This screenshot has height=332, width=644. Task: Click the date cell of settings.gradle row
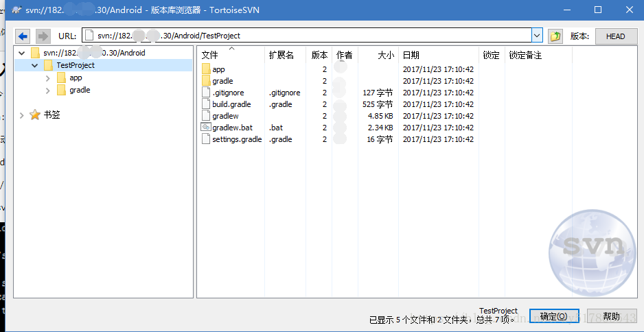coord(438,139)
